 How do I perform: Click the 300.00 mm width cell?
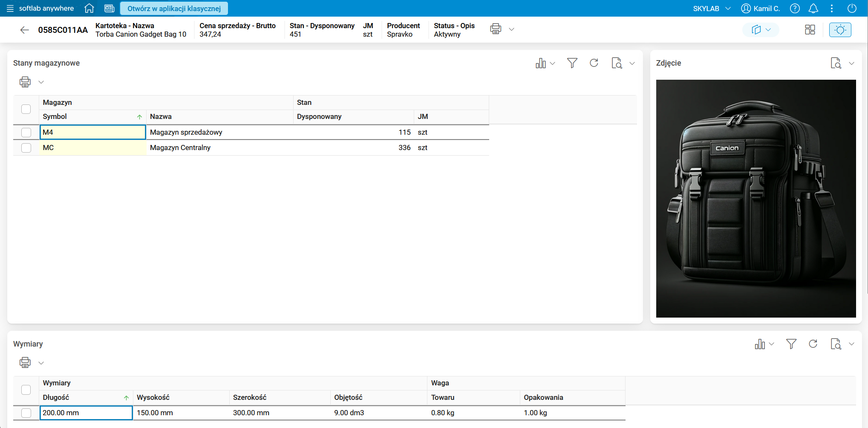tap(280, 413)
